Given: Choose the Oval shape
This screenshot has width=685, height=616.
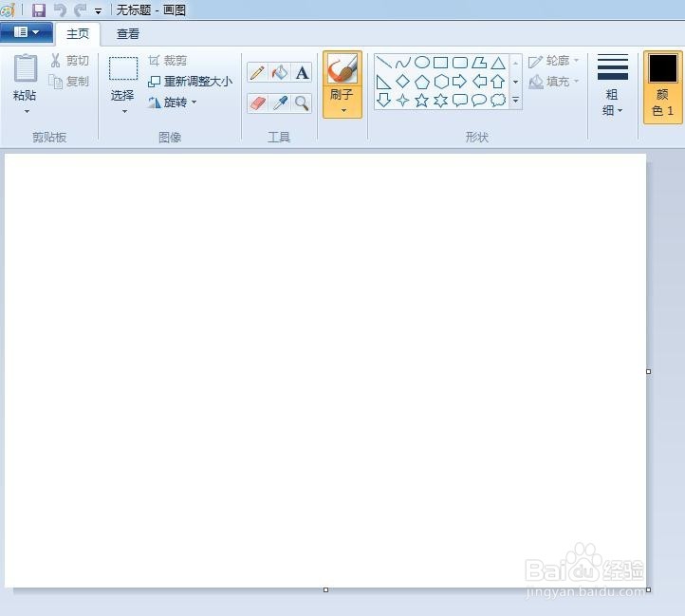Looking at the screenshot, I should 422,63.
